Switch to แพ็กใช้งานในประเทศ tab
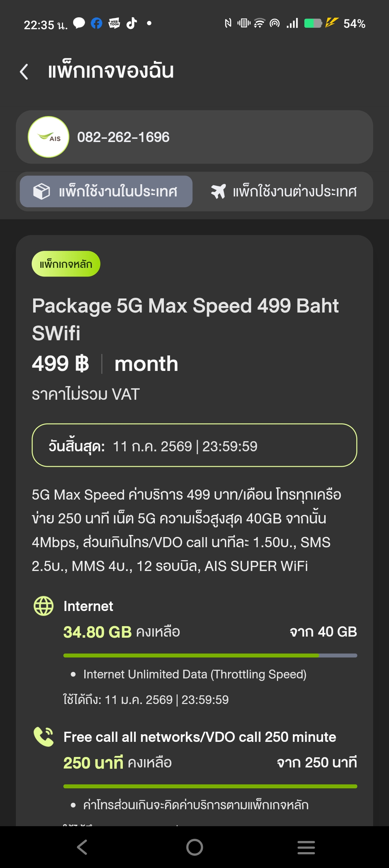 (106, 191)
